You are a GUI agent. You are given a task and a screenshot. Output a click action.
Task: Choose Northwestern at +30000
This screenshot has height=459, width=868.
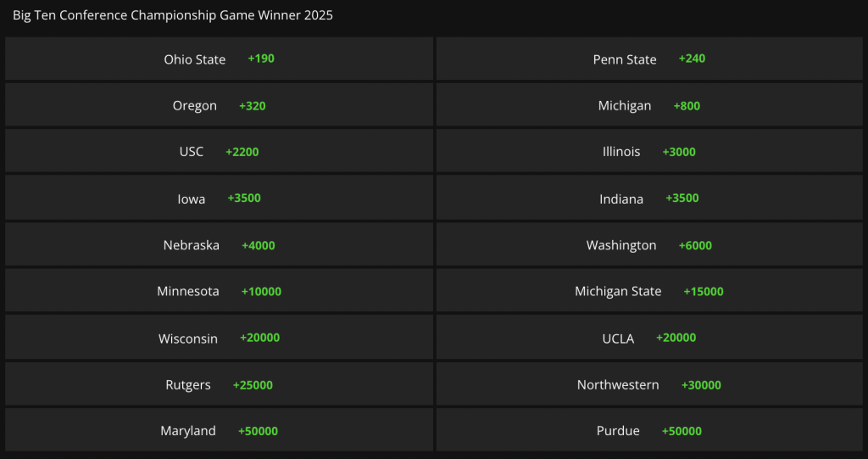point(649,384)
